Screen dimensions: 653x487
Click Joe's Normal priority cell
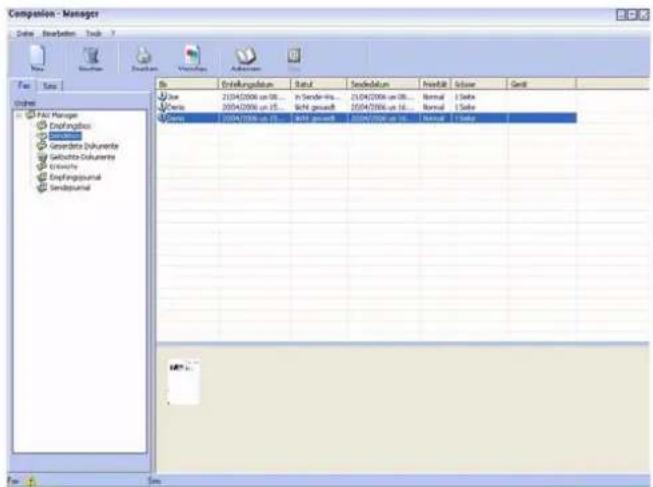pyautogui.click(x=434, y=97)
